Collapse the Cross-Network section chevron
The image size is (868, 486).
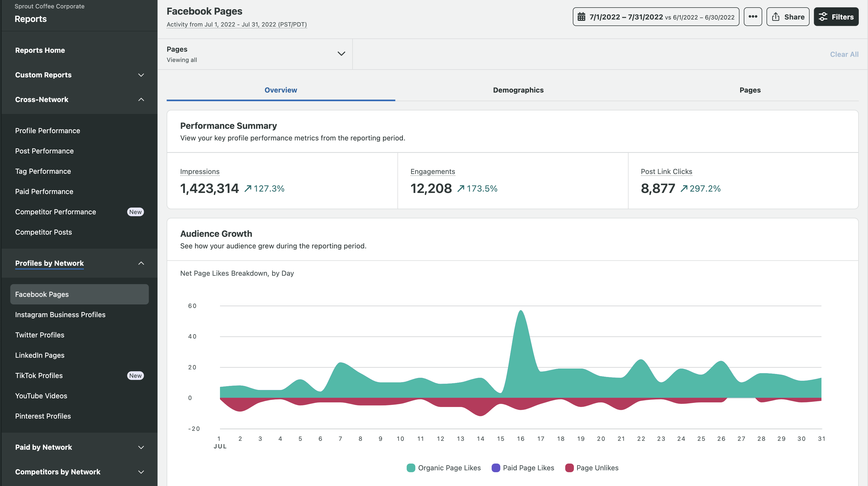(x=141, y=99)
